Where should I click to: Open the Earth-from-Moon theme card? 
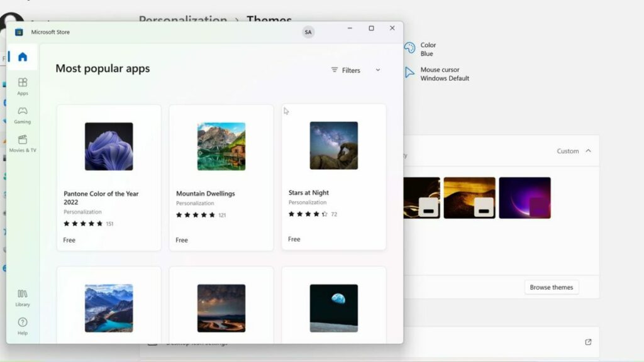(x=333, y=305)
